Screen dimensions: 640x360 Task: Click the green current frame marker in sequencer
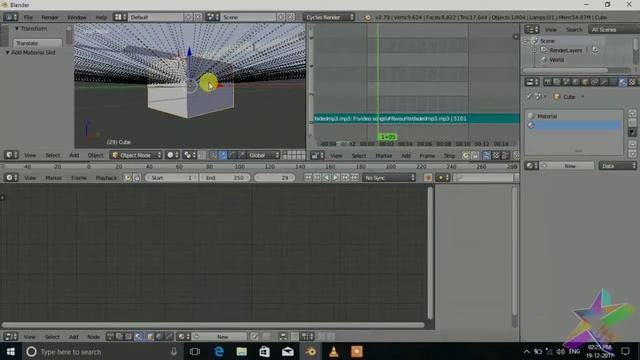(x=388, y=137)
